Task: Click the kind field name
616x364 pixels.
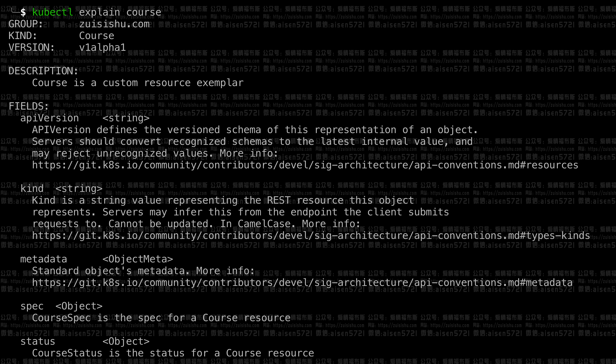Action: pyautogui.click(x=32, y=189)
